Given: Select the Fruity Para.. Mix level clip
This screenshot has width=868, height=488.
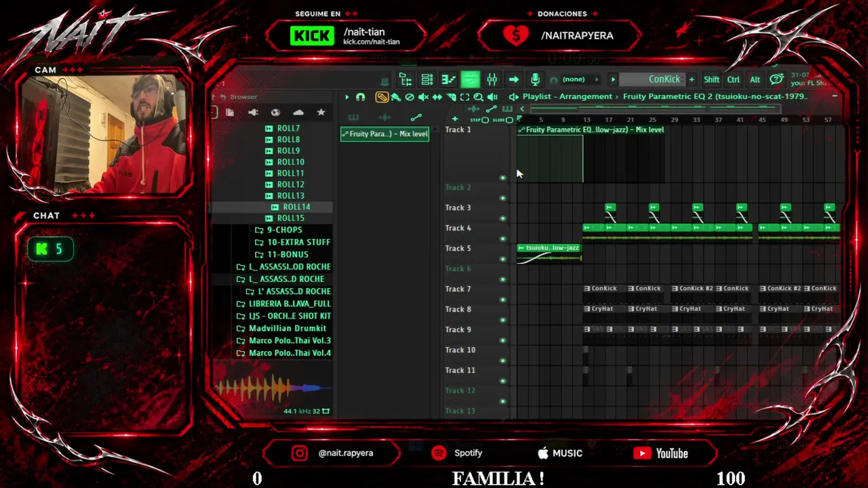Looking at the screenshot, I should 384,134.
